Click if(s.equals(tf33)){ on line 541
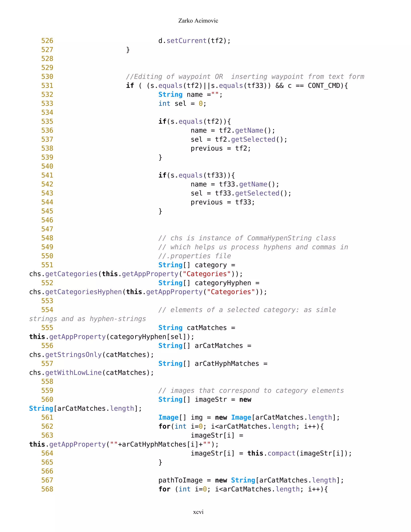This screenshot has height=532, width=411. 196,175
